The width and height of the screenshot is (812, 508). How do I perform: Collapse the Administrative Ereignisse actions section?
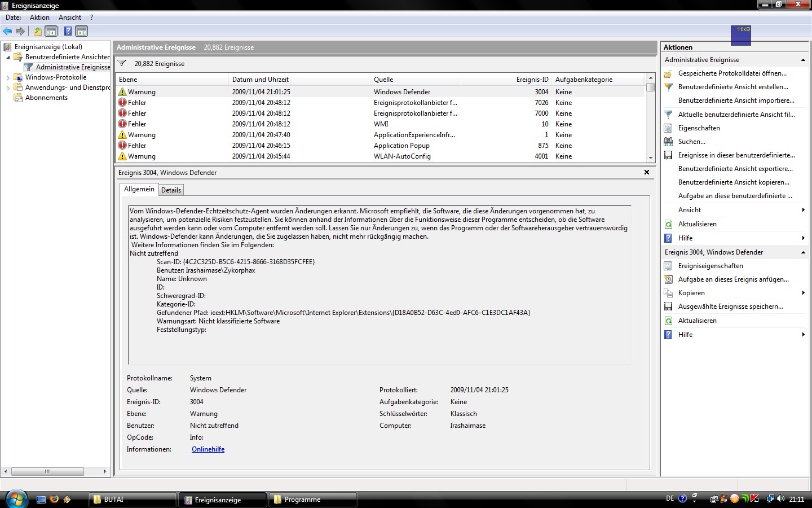point(803,60)
